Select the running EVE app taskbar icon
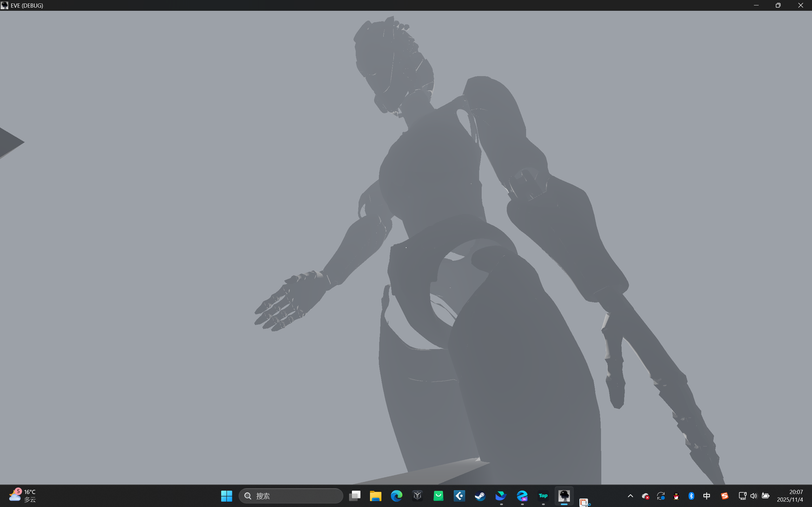The image size is (812, 507). click(564, 496)
